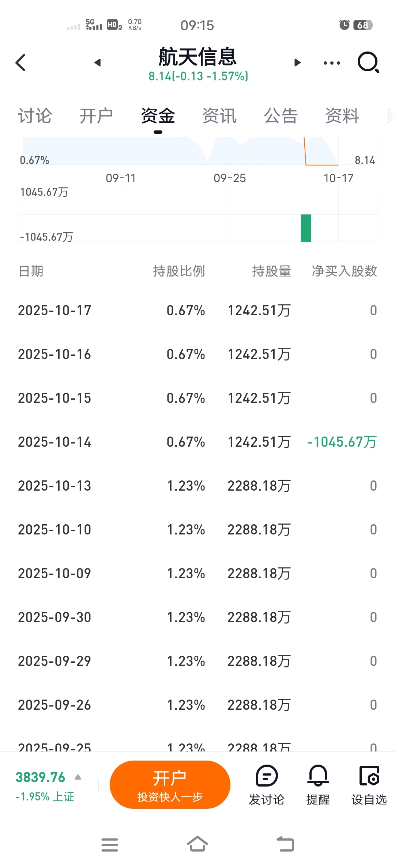Tap the 日期 column header

point(31,271)
